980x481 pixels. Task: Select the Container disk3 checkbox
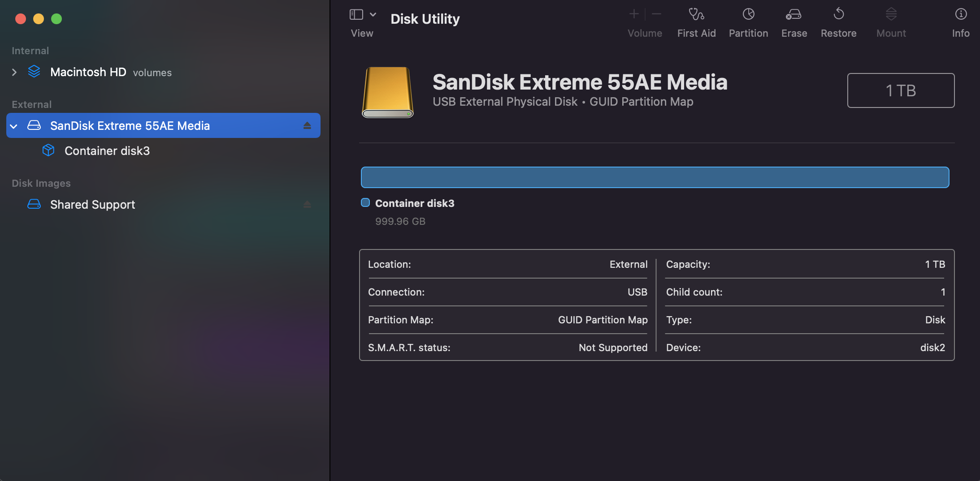[365, 202]
